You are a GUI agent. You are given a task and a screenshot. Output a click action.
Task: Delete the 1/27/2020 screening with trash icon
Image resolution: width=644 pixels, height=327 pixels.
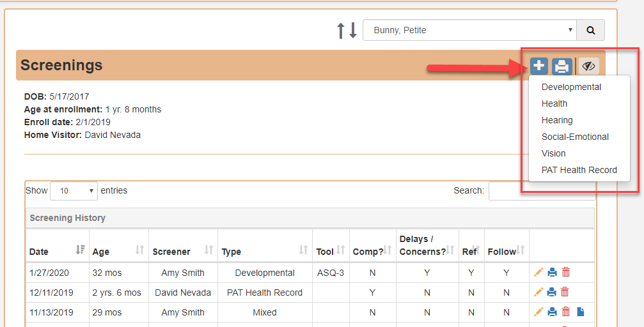click(566, 272)
